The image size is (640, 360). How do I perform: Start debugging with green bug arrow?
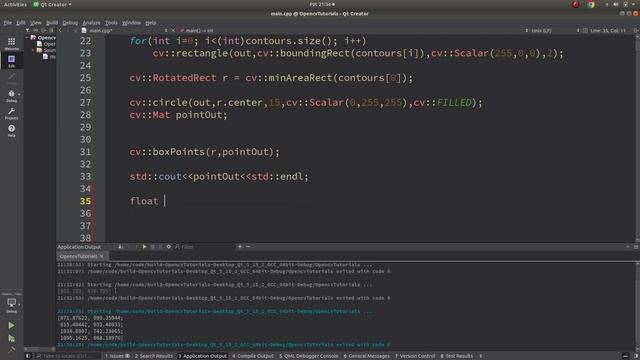pyautogui.click(x=11, y=338)
